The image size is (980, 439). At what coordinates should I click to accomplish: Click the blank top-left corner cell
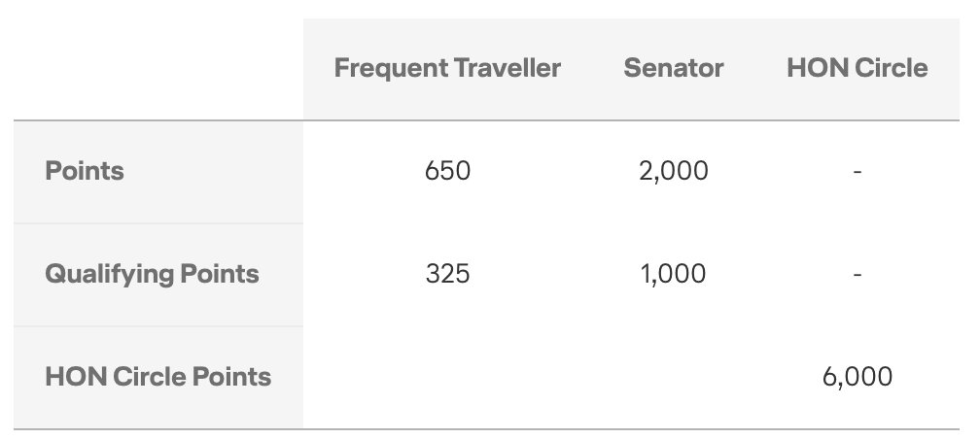tap(158, 69)
